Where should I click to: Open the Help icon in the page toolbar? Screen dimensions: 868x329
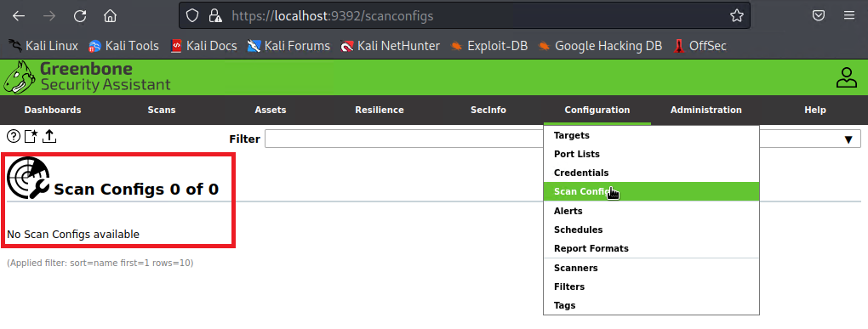click(14, 136)
